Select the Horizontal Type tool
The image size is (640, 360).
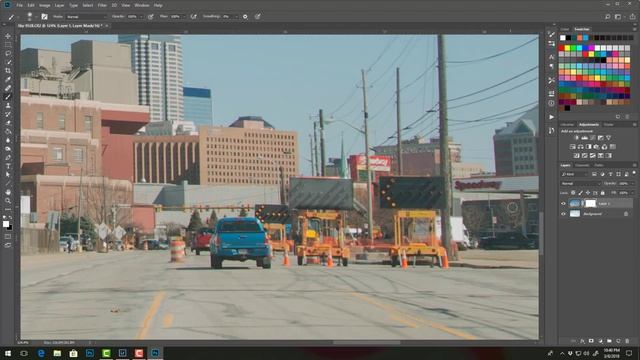(8, 166)
